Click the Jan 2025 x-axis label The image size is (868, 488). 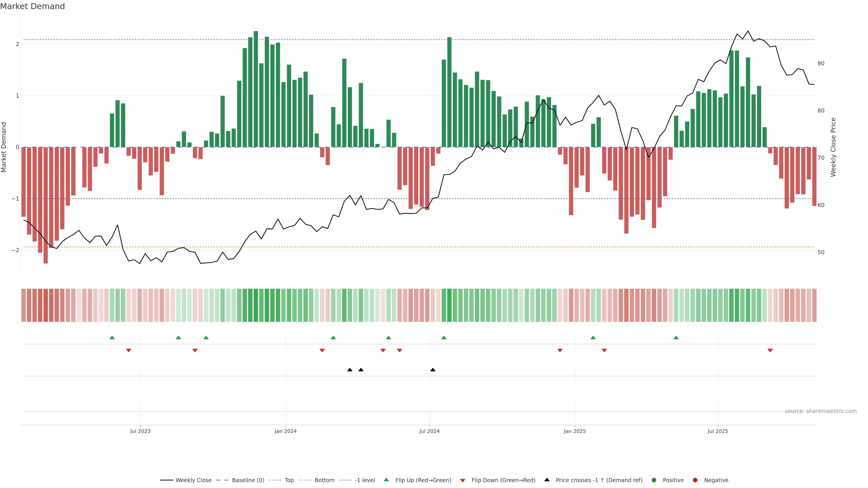(575, 431)
